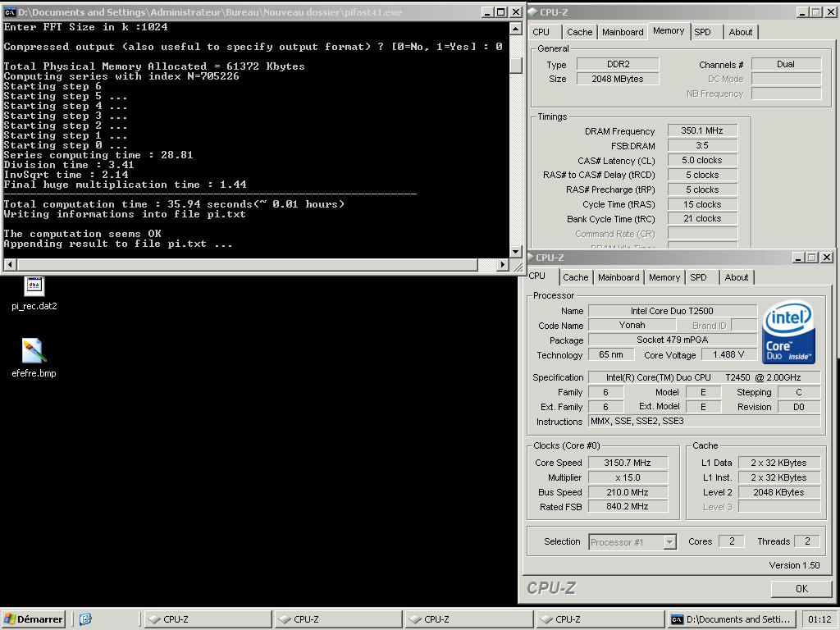This screenshot has width=840, height=630.
Task: Open the About tab in lower CPU-Z window
Action: tap(737, 277)
